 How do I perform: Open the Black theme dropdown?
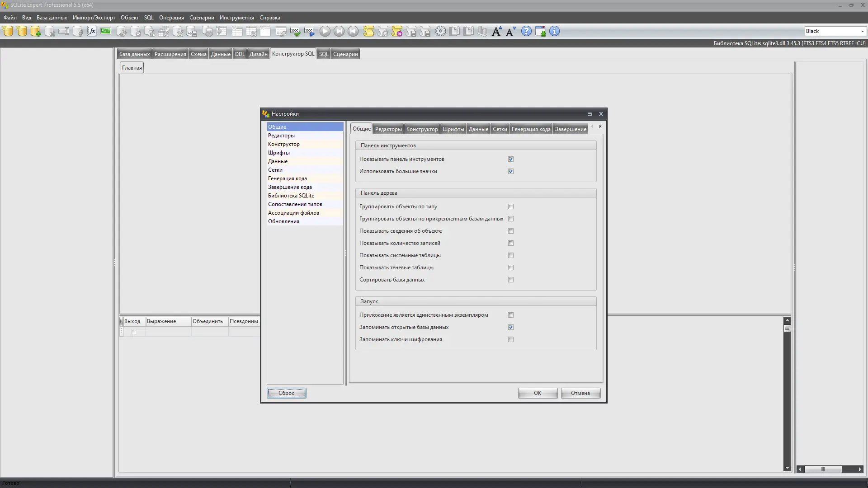[862, 31]
